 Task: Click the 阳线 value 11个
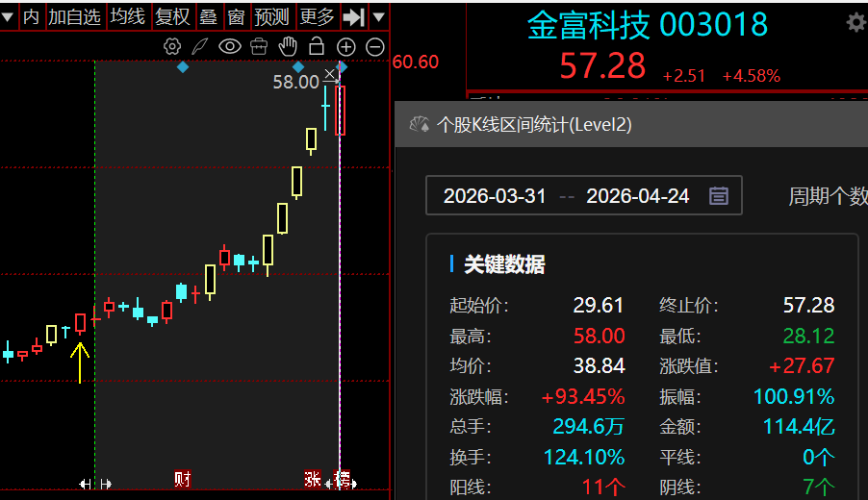[x=603, y=487]
